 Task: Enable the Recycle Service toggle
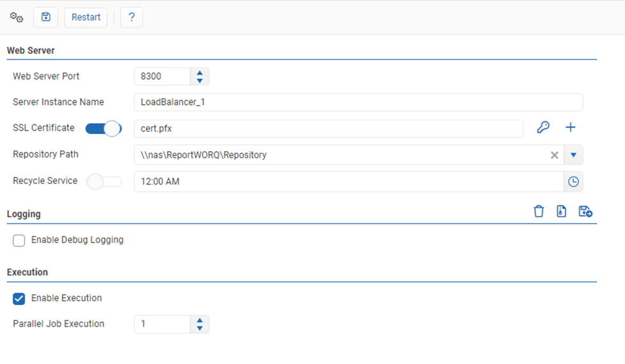click(x=104, y=181)
